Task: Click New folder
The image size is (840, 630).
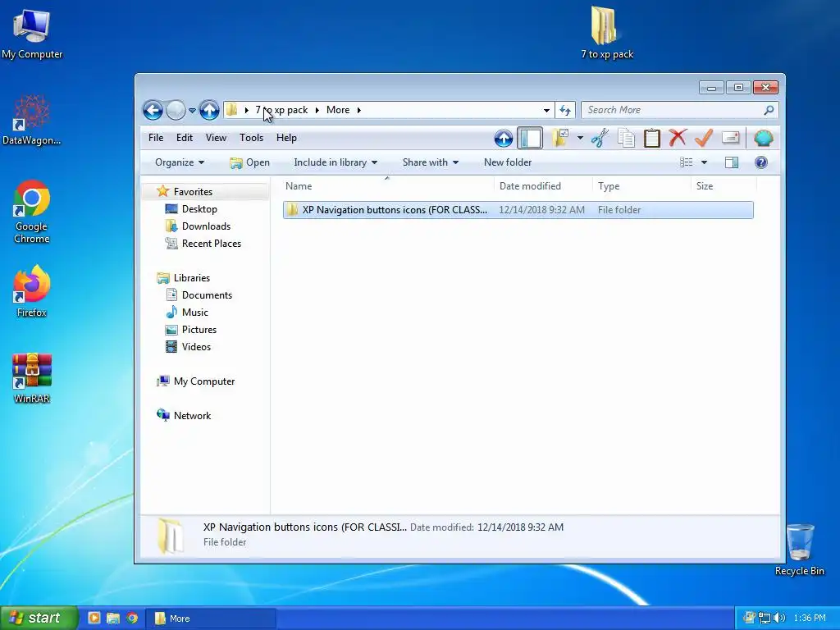Action: click(x=508, y=162)
